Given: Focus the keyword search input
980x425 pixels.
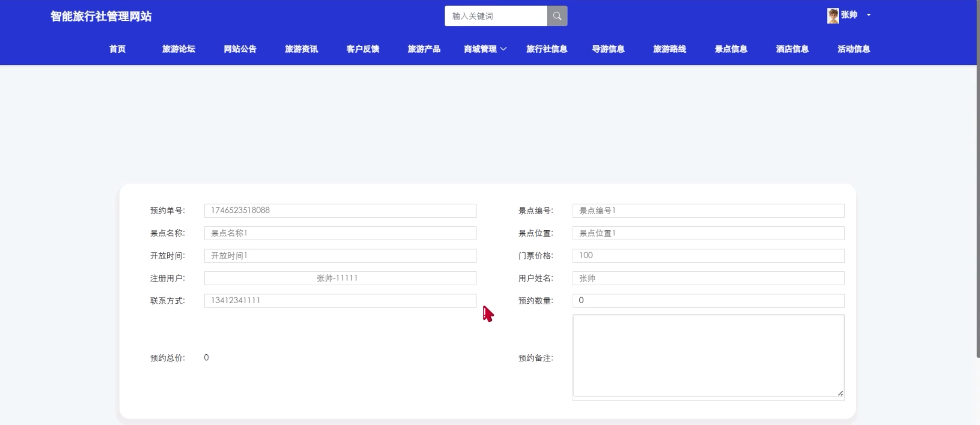Looking at the screenshot, I should pyautogui.click(x=495, y=16).
